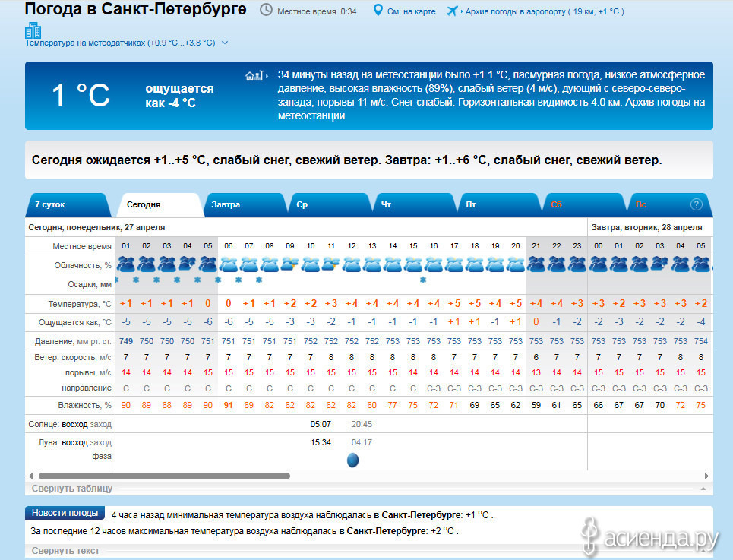The height and width of the screenshot is (560, 733).
Task: Collapse the news text via Свернуть текст
Action: [66, 550]
